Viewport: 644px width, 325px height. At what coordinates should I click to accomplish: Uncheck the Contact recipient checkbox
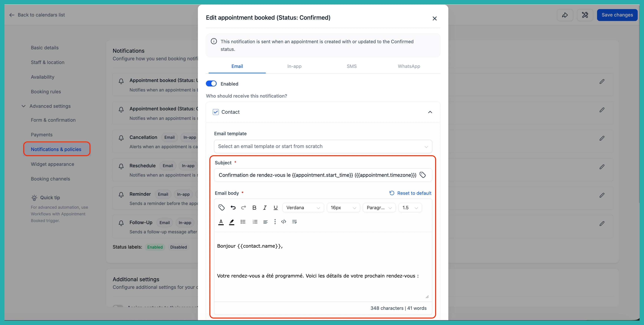coord(216,112)
